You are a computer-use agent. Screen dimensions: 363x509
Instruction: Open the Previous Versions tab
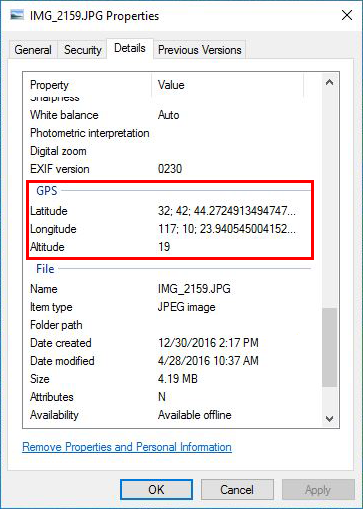pyautogui.click(x=199, y=50)
